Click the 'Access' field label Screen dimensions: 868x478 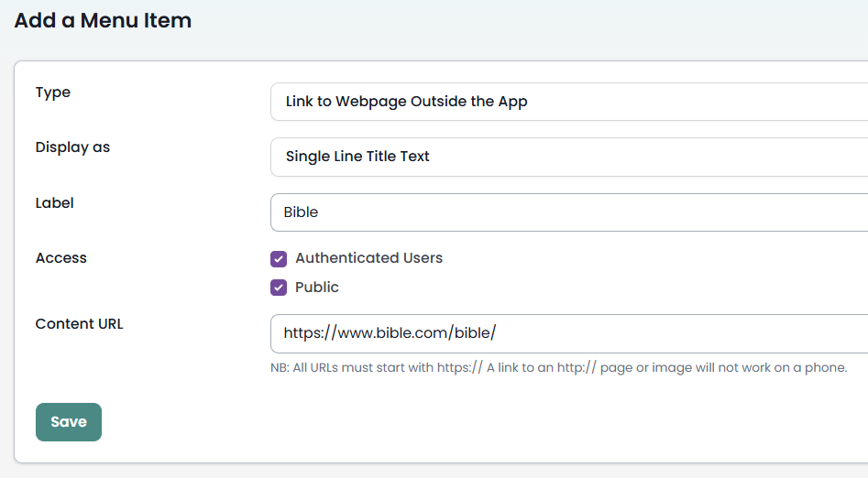(x=60, y=258)
